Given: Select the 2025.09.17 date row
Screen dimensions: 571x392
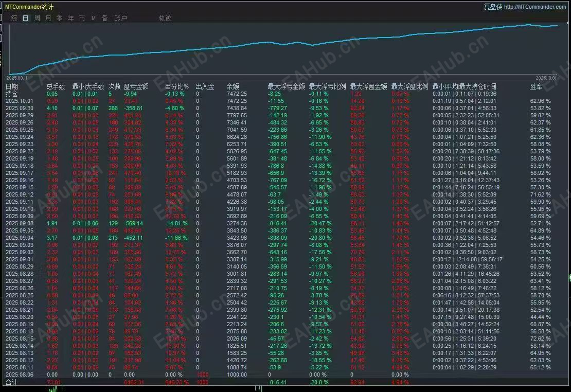Looking at the screenshot, I should tap(20, 173).
